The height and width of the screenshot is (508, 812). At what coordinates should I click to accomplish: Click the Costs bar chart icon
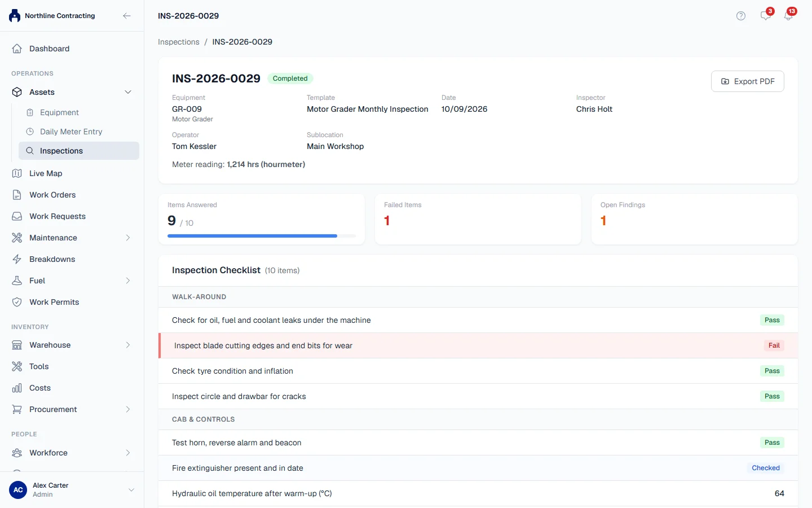pos(17,388)
